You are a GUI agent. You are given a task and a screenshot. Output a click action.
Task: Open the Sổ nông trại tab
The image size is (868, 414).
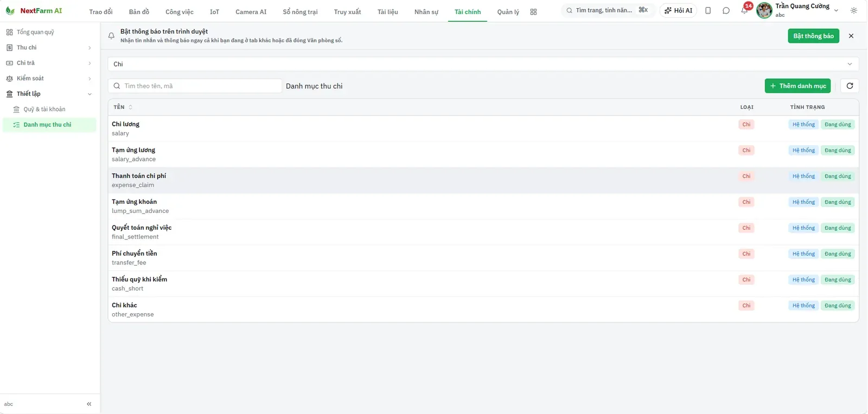(301, 12)
